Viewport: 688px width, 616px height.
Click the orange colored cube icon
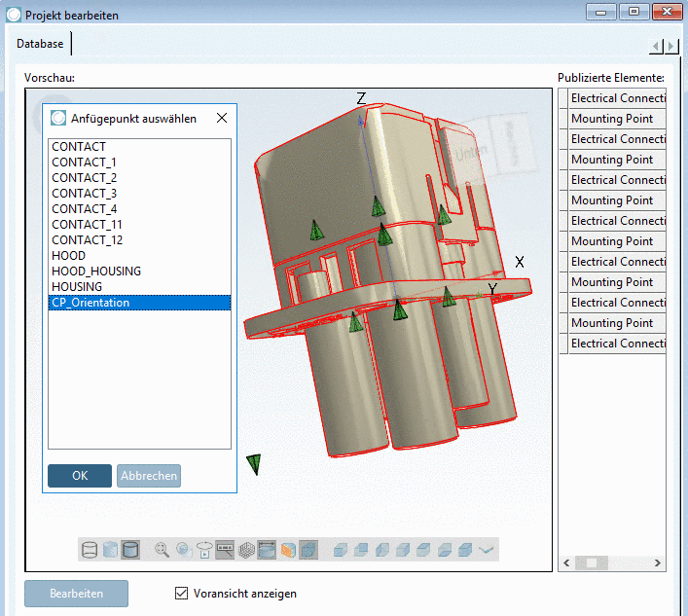pos(288,550)
